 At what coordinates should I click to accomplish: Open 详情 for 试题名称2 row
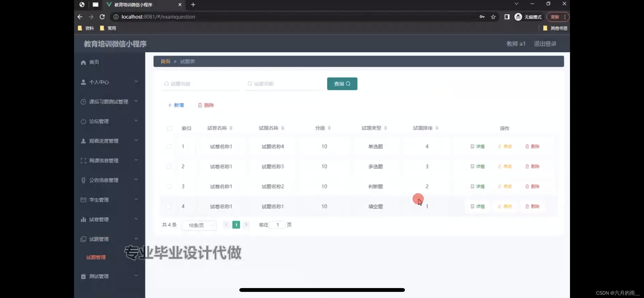click(477, 186)
